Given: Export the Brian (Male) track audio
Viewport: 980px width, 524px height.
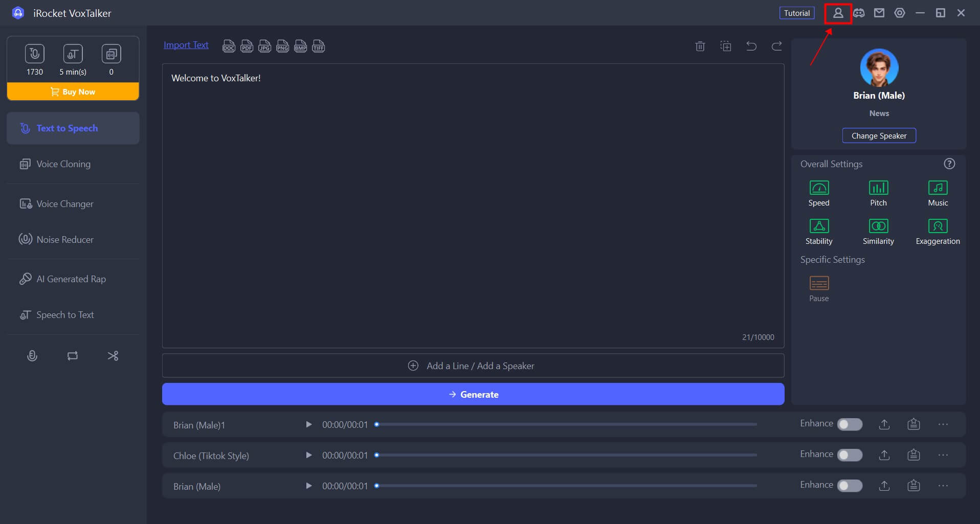Looking at the screenshot, I should (884, 486).
